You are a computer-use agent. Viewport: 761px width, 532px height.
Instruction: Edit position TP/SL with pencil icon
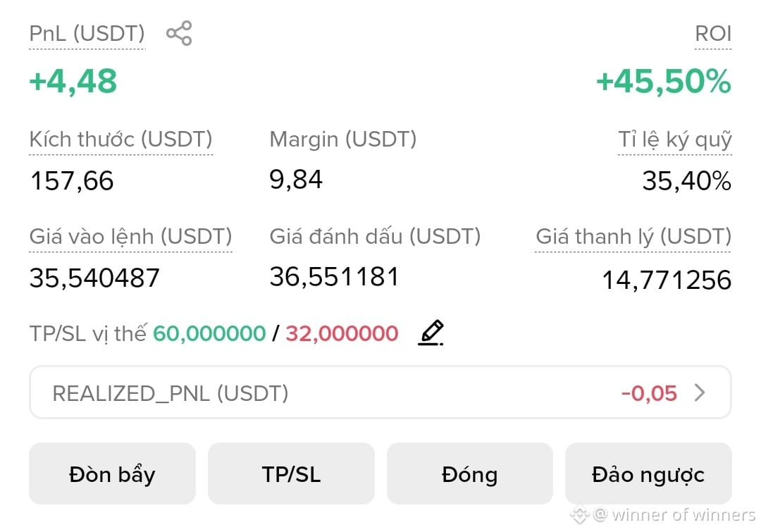(431, 333)
